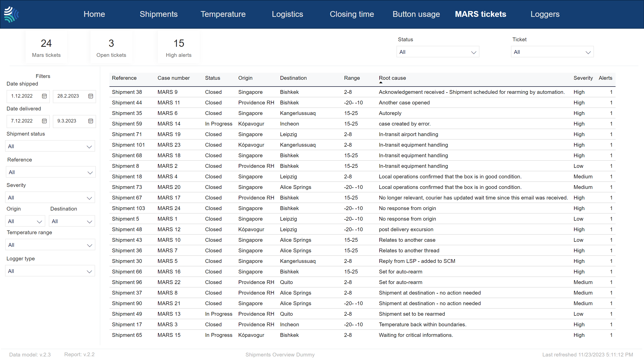Click Medium severity in Shipment 18 row
The height and width of the screenshot is (362, 644).
pyautogui.click(x=583, y=177)
